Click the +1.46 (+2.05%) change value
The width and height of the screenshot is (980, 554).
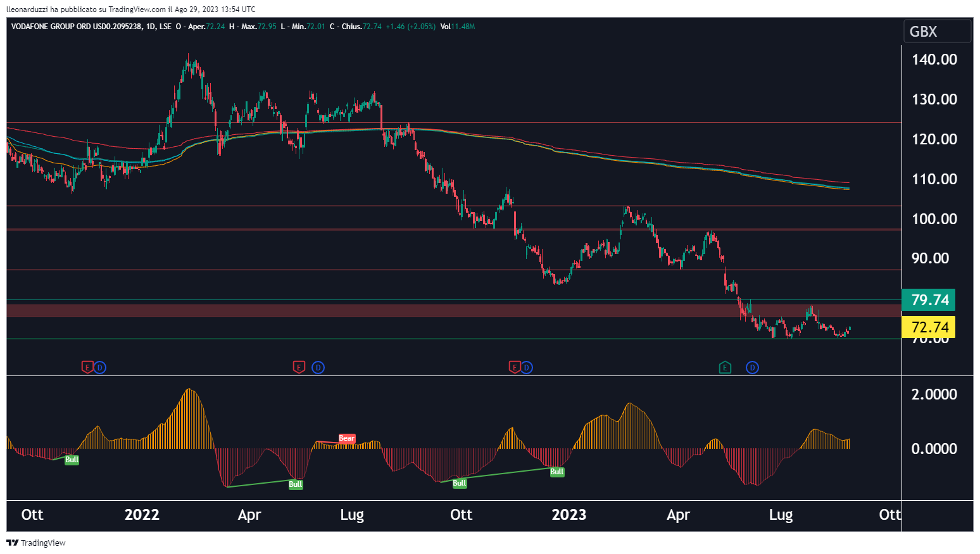[x=410, y=27]
